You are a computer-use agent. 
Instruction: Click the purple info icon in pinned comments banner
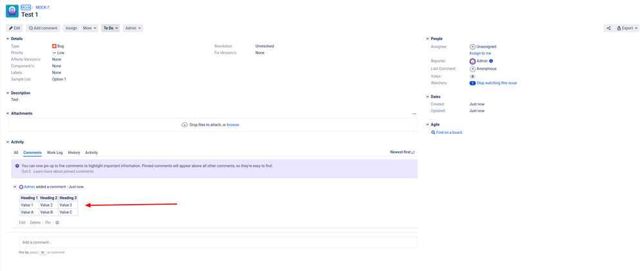pos(17,166)
